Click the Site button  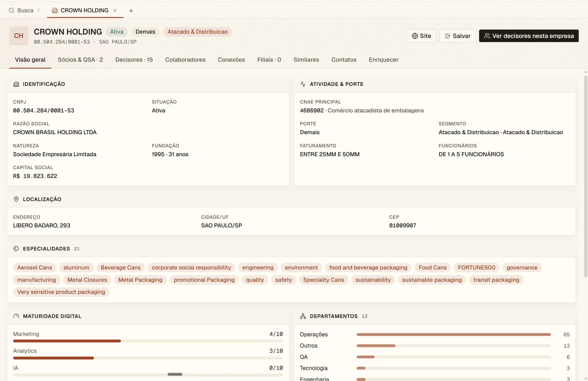[x=421, y=36]
